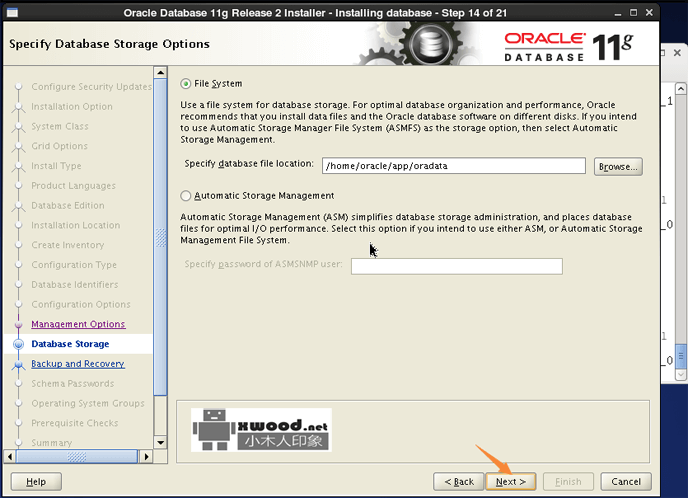The width and height of the screenshot is (688, 498).
Task: Open the Management Options step link
Action: [78, 324]
